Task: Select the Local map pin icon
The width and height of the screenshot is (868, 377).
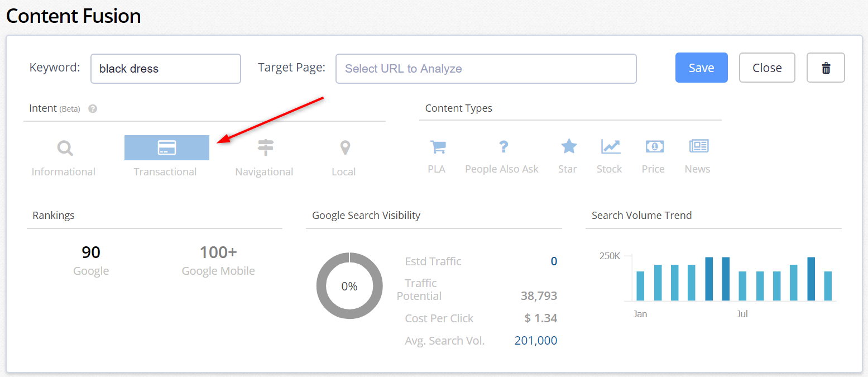Action: point(345,148)
